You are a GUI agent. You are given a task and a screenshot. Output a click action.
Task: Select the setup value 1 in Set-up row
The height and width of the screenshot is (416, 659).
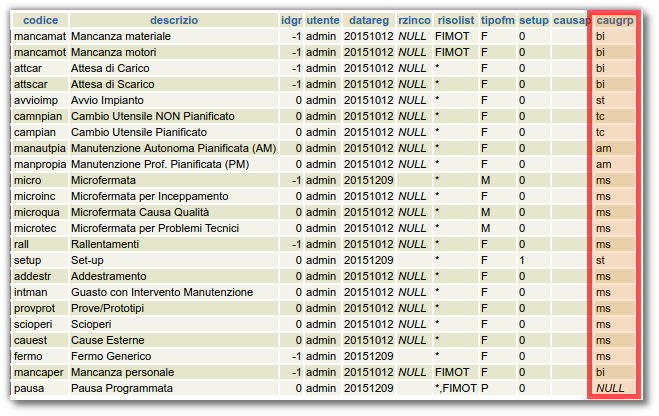(522, 260)
